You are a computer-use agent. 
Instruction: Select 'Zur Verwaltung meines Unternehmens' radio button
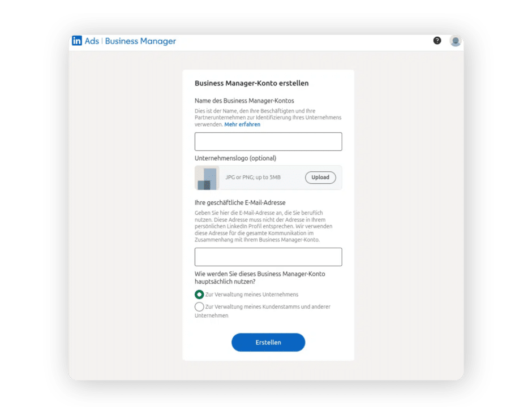coord(199,295)
